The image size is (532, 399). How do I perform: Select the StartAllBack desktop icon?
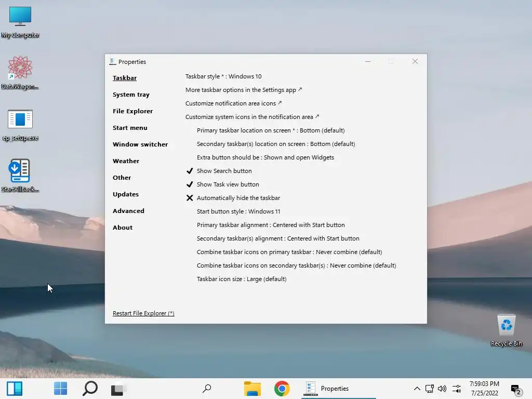(20, 176)
